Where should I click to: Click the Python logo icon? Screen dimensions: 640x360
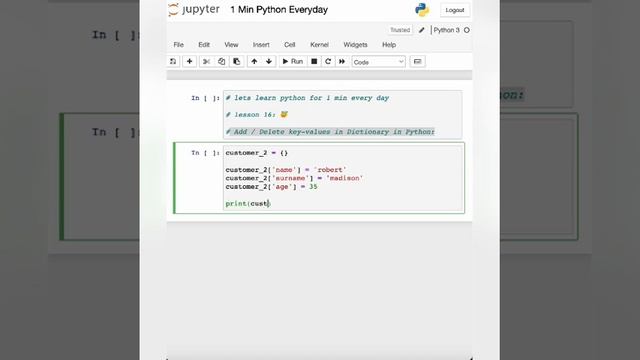tap(422, 10)
